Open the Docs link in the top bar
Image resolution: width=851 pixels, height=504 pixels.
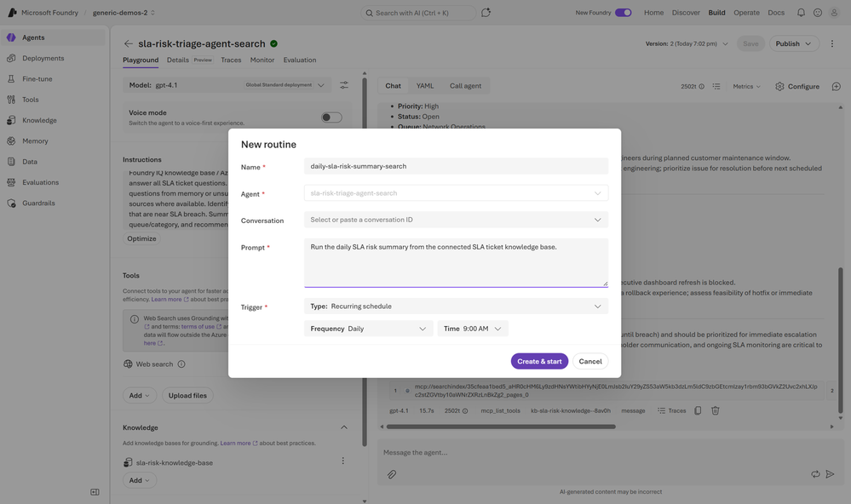pos(776,13)
